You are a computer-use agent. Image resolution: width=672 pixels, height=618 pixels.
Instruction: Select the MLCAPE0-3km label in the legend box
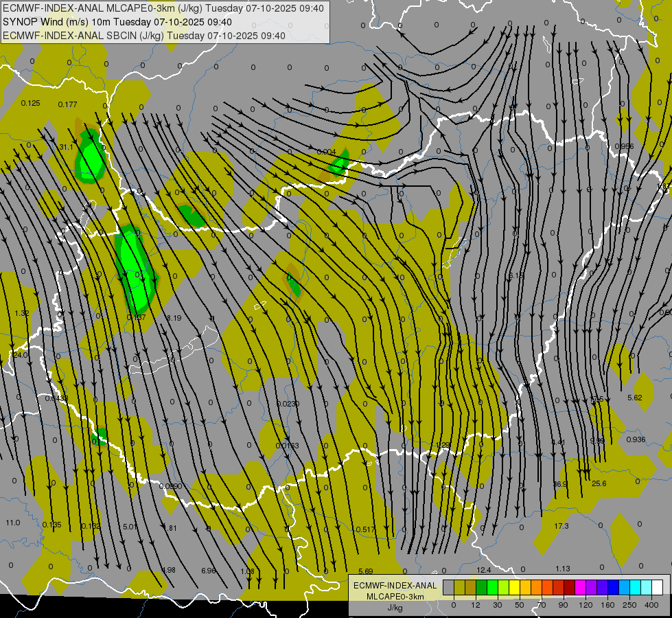click(x=395, y=597)
